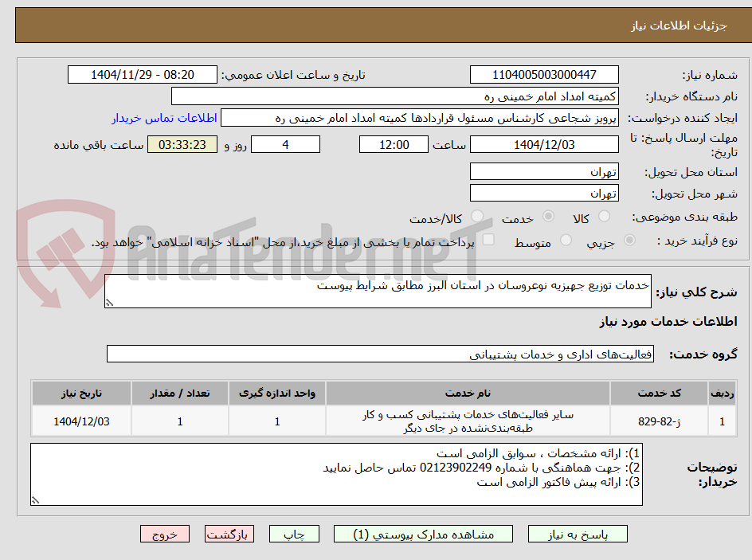
Task: Open مشاهده مدارک پیوستی (1) attachments
Action: [423, 534]
